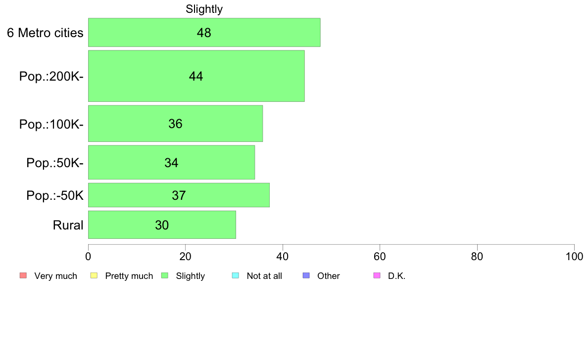Click the yellow Pretty much legend swatch
The width and height of the screenshot is (588, 364).
tap(94, 275)
